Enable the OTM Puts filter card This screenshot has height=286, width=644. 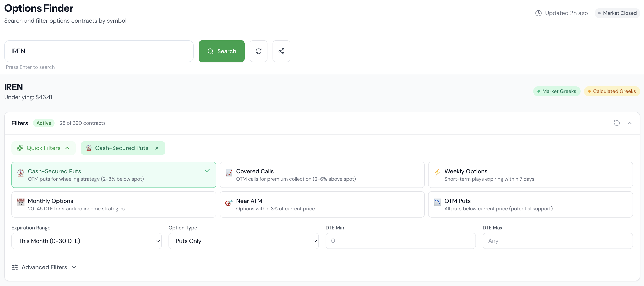(530, 204)
